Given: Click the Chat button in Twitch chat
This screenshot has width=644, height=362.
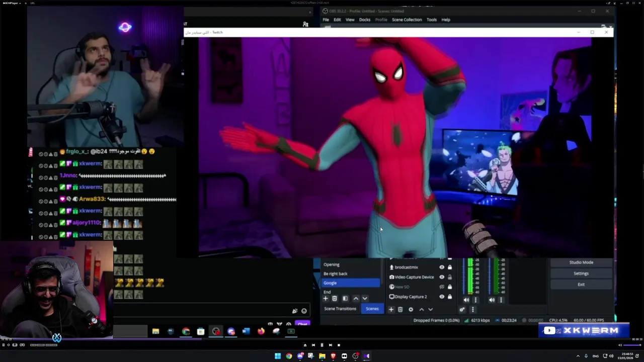Looking at the screenshot, I should (x=302, y=324).
